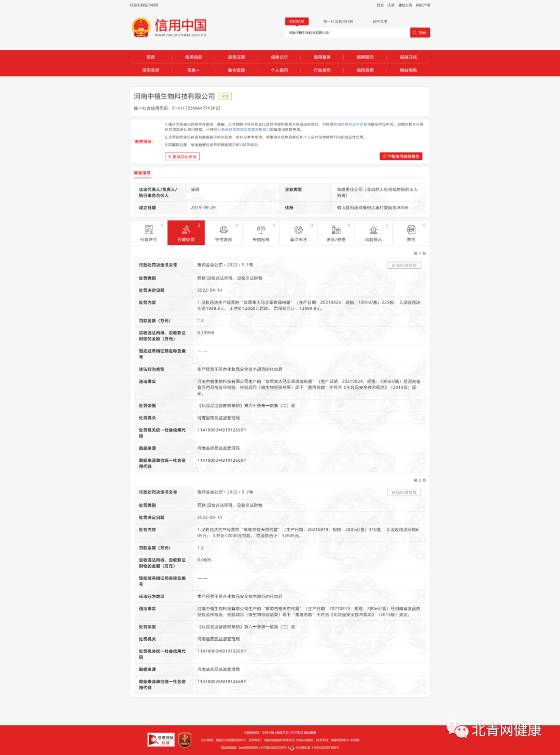Click the 搜索 search button
This screenshot has width=560, height=755.
pos(420,33)
